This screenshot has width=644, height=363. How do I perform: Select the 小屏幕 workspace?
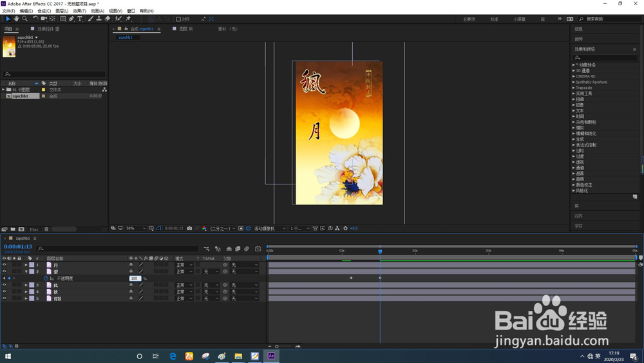click(x=519, y=19)
